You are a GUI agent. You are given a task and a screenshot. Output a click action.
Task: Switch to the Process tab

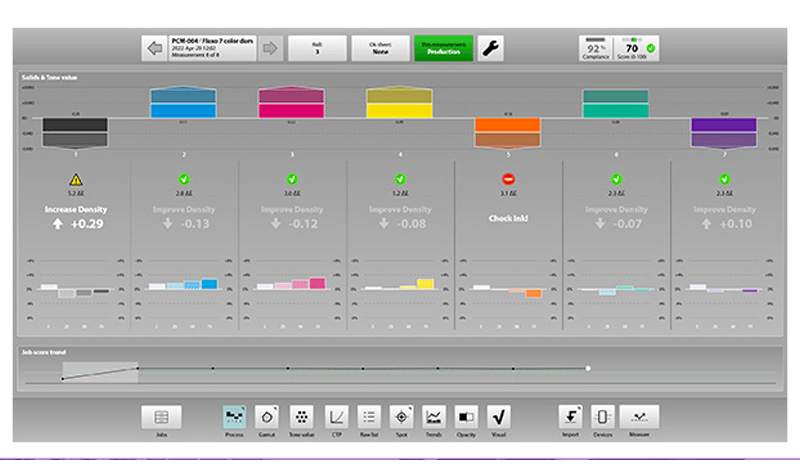(234, 417)
